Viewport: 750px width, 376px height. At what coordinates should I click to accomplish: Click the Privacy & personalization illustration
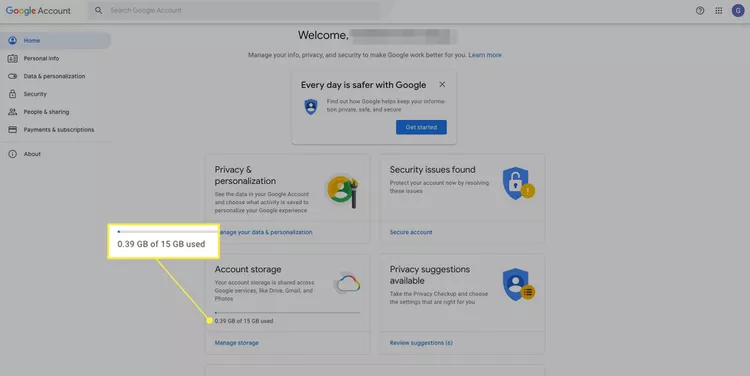pyautogui.click(x=343, y=191)
